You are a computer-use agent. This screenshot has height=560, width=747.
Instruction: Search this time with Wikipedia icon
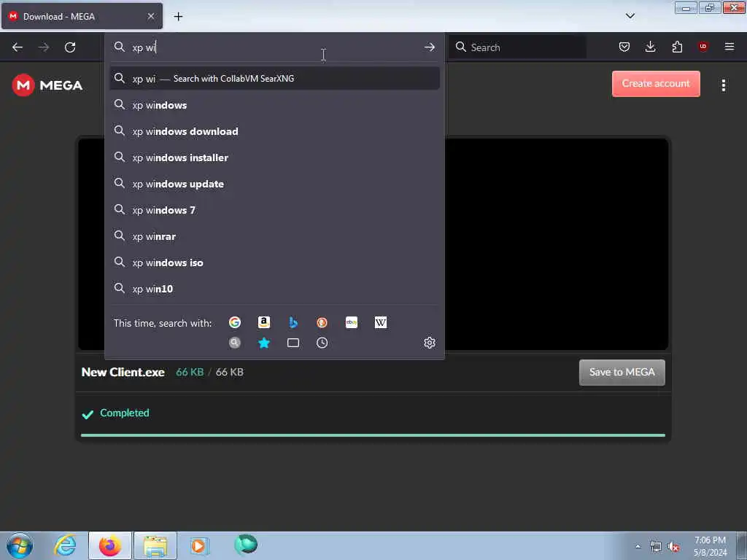pos(381,322)
